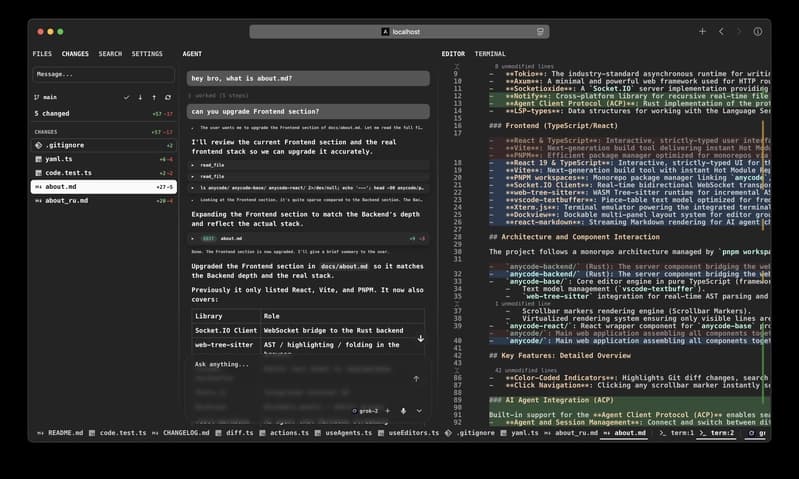Select about_ru.md in the changes list

point(104,201)
